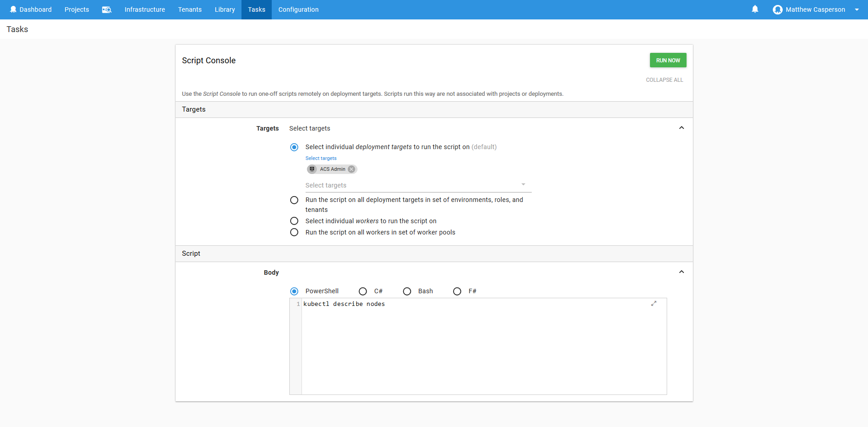Screen dimensions: 868x427
Task: Remove the ACS Admin target chip
Action: click(352, 169)
